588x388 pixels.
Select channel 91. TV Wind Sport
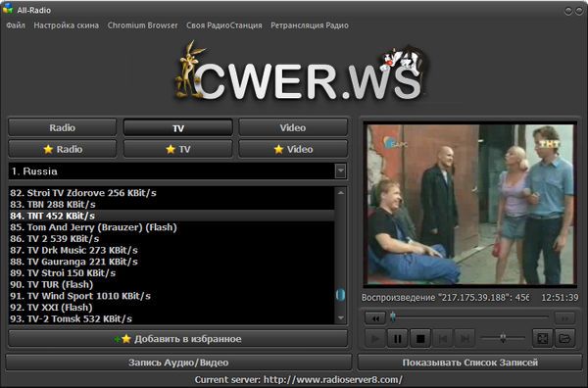point(171,296)
